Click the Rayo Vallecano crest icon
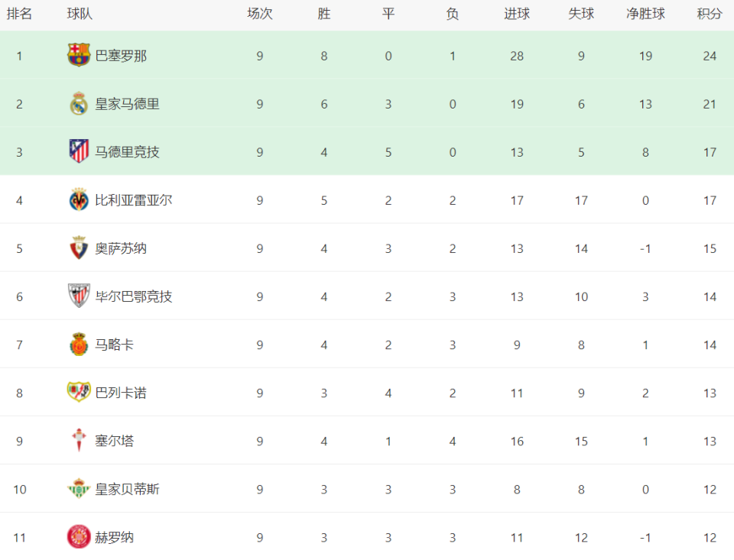The height and width of the screenshot is (560, 734). (x=79, y=393)
